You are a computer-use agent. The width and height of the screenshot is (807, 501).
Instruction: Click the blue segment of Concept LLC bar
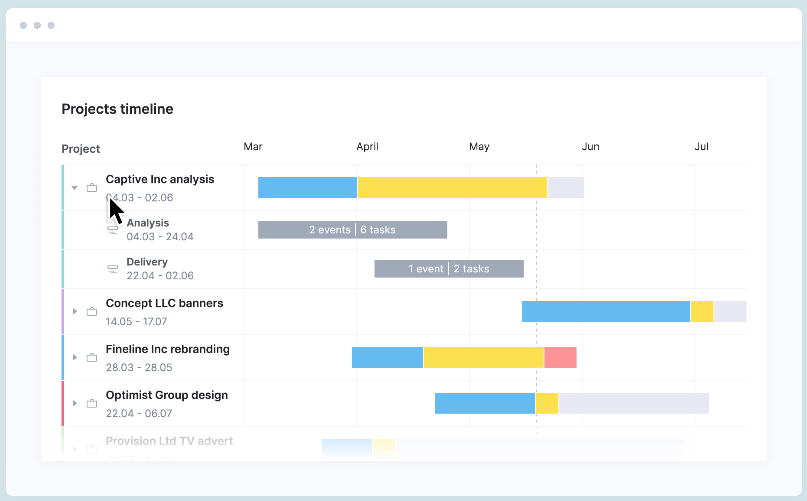click(x=605, y=311)
